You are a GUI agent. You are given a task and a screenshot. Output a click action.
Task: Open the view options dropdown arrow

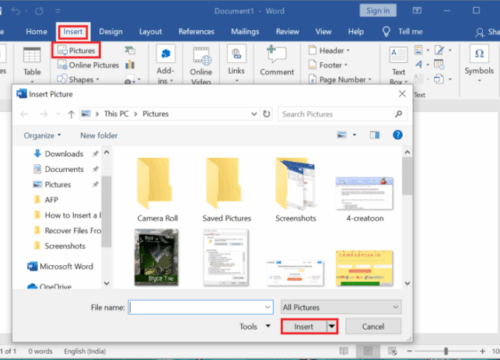pos(354,135)
